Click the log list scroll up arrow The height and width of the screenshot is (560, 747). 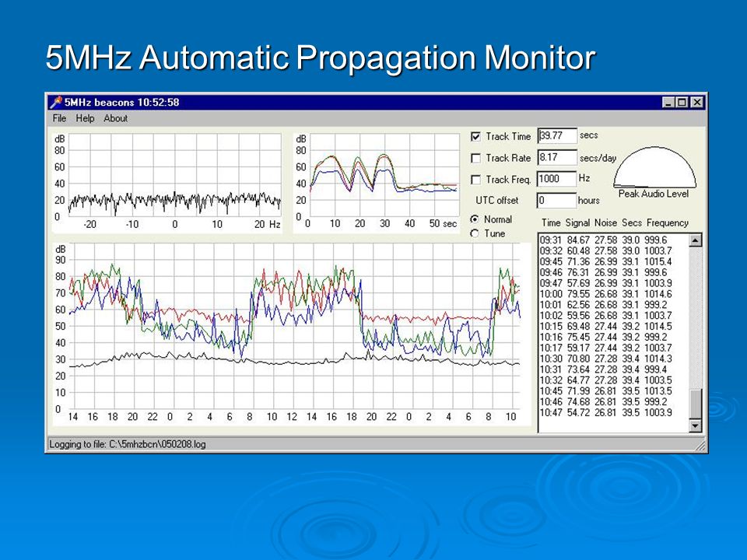click(695, 240)
